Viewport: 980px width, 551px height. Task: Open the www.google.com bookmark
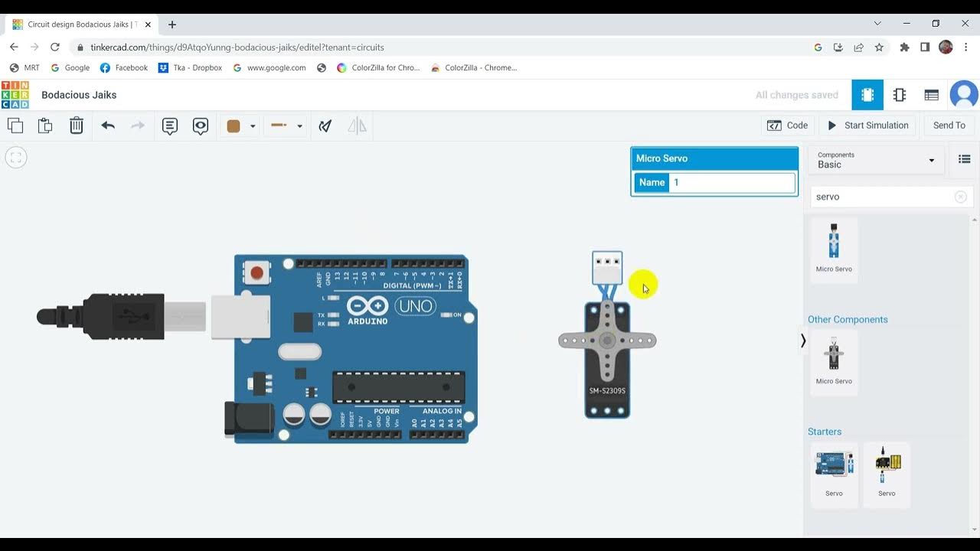[x=269, y=67]
